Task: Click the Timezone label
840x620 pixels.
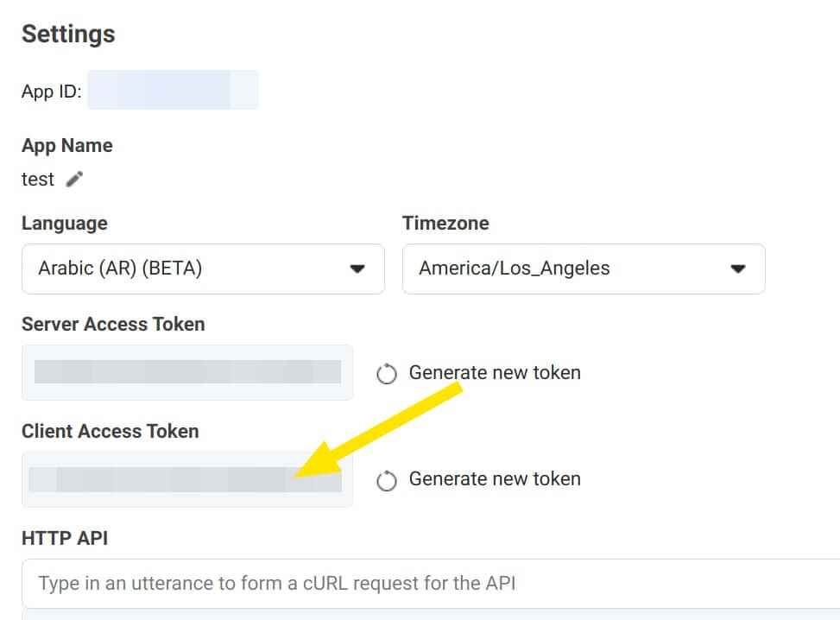Action: (x=445, y=223)
